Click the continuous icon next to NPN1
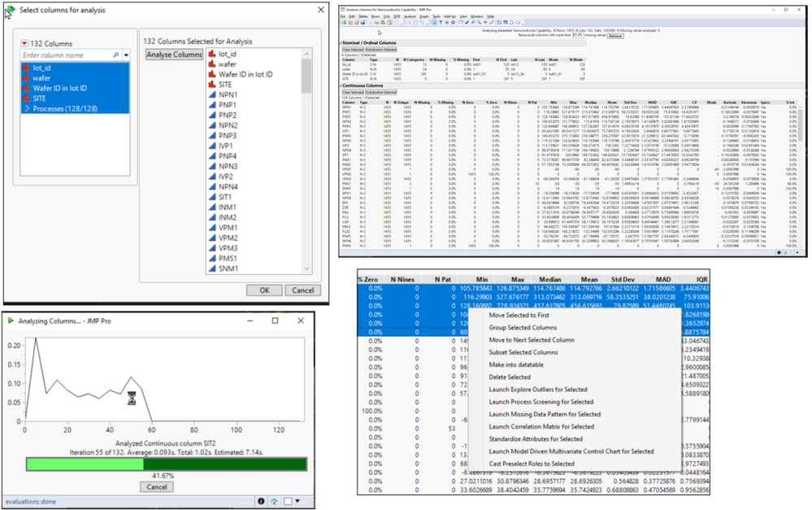The height and width of the screenshot is (510, 812). tap(212, 95)
